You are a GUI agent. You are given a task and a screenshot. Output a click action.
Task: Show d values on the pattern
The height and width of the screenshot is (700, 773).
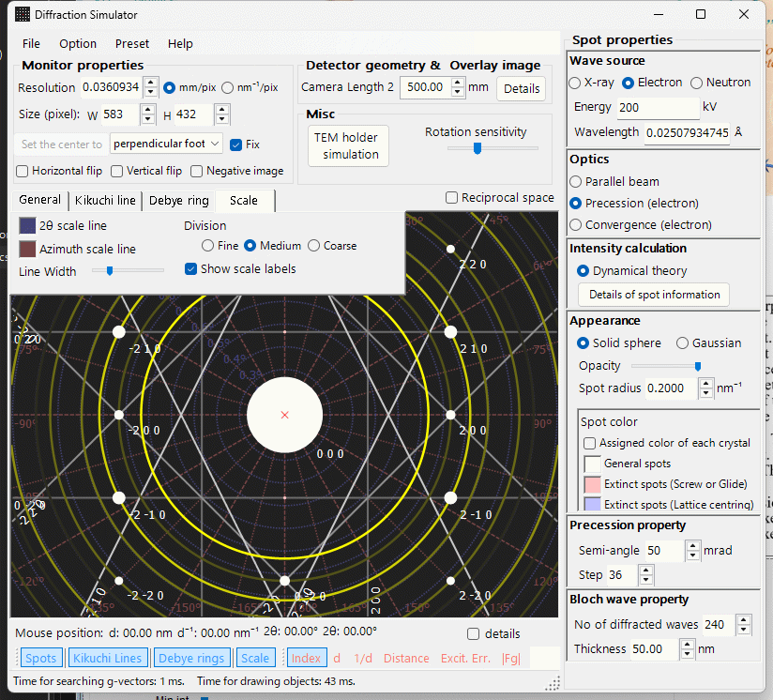pyautogui.click(x=336, y=658)
